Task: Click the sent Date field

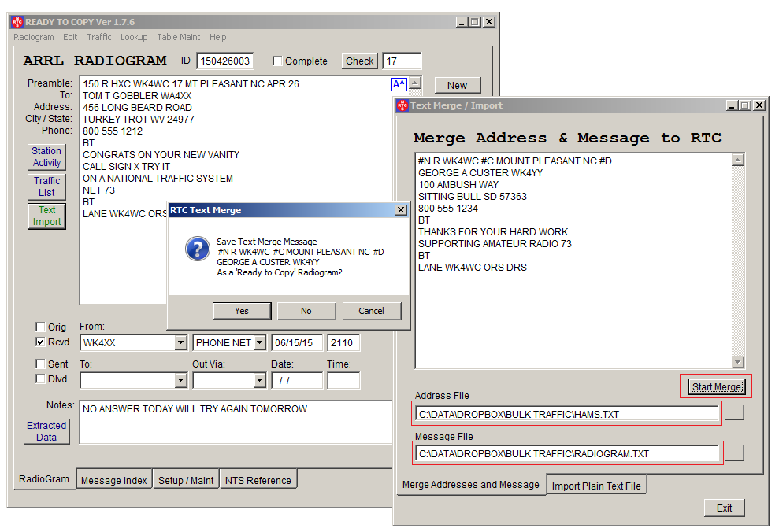Action: pos(297,381)
